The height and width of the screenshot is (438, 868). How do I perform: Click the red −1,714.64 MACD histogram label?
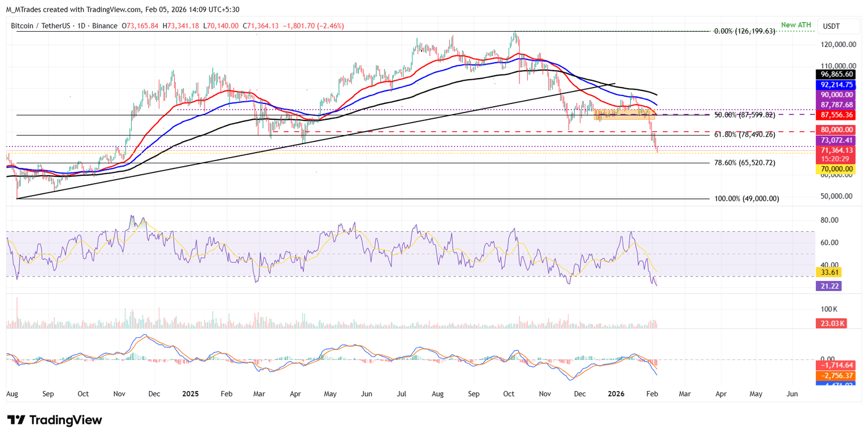click(835, 365)
